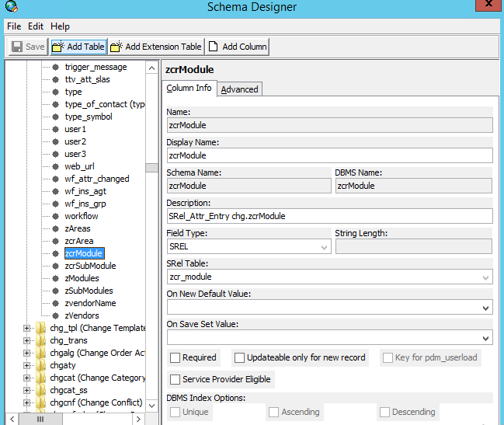Click the gear icon beside zSubModules
Screen dimensions: 504x425
(x=56, y=291)
